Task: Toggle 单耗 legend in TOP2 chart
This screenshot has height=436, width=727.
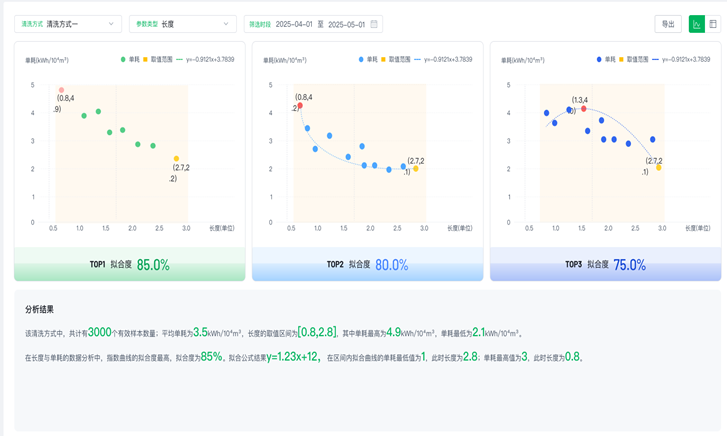Action: [368, 59]
